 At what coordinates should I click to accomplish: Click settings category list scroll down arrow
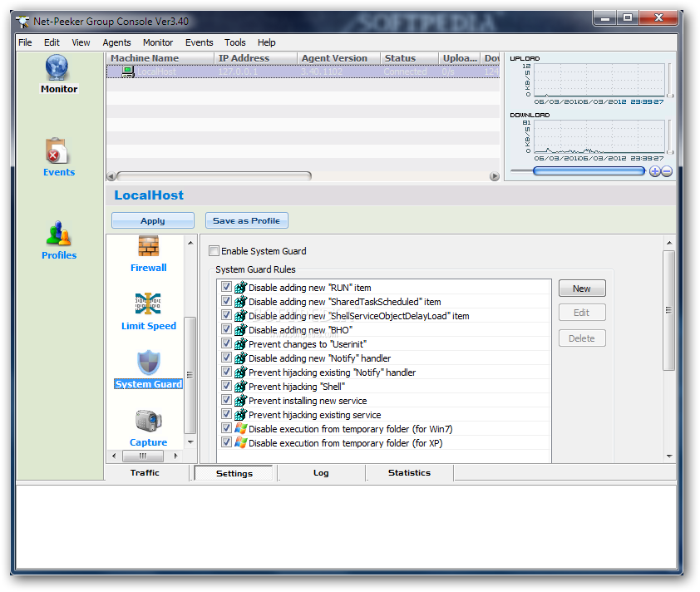click(x=190, y=442)
